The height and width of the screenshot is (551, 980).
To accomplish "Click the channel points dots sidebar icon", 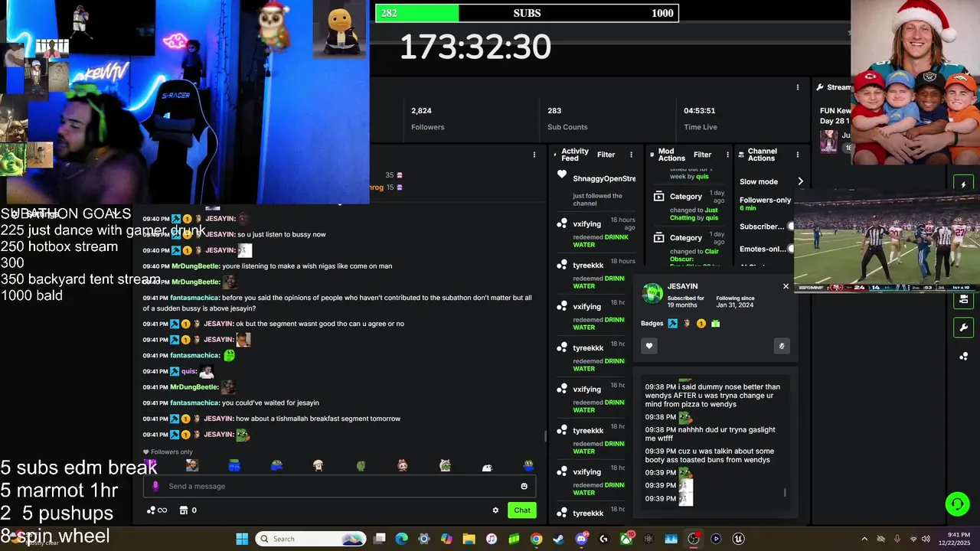I will click(963, 356).
